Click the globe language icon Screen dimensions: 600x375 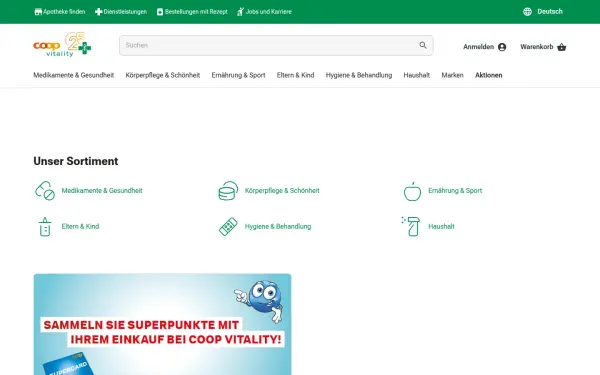[527, 12]
